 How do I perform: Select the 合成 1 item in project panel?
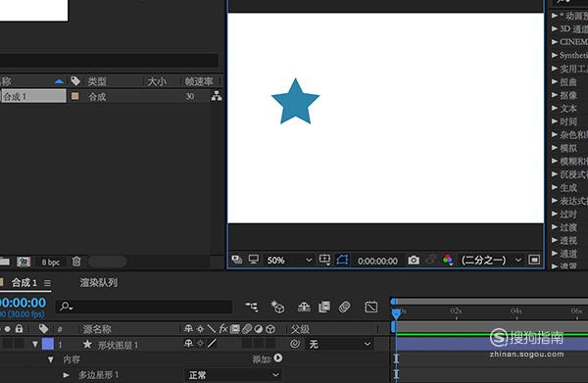33,96
